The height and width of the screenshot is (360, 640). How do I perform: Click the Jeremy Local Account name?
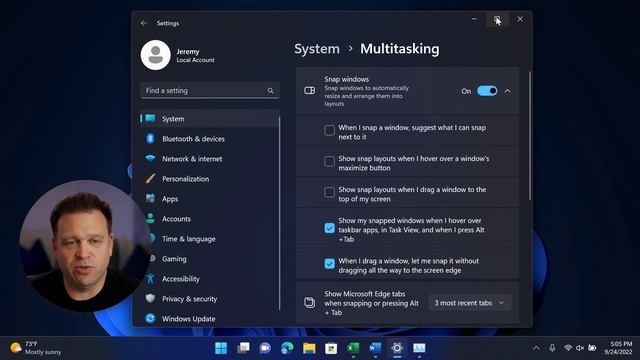195,56
